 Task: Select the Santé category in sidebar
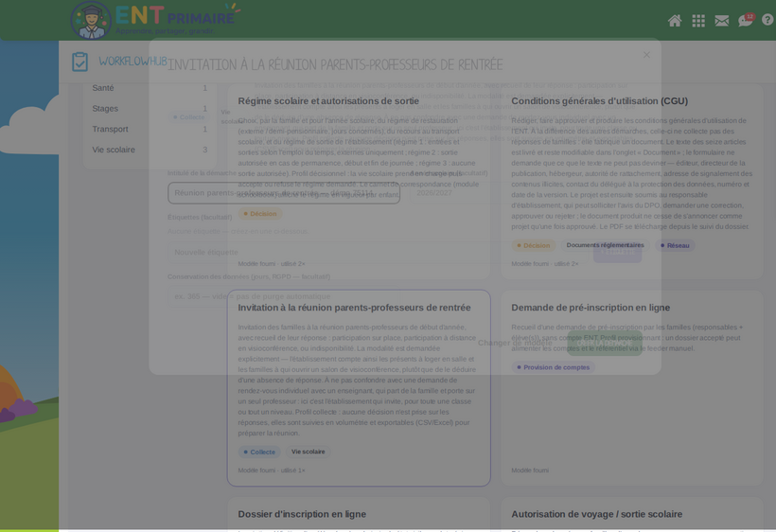click(150, 88)
